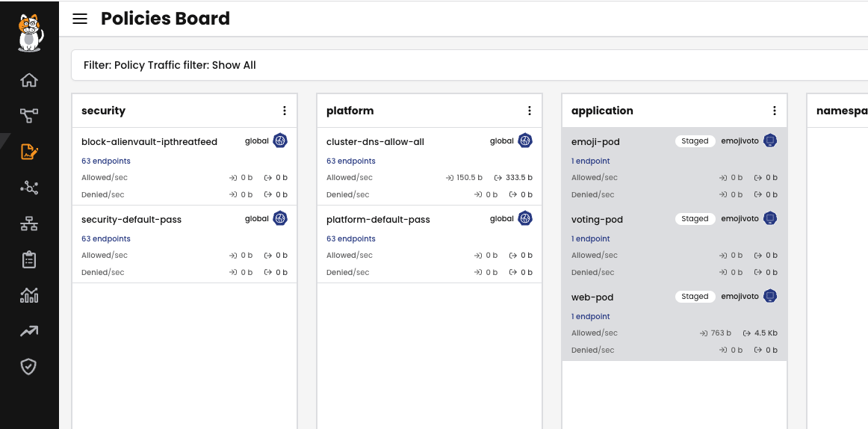The width and height of the screenshot is (868, 429).
Task: Open platform tier kebab menu
Action: [529, 111]
